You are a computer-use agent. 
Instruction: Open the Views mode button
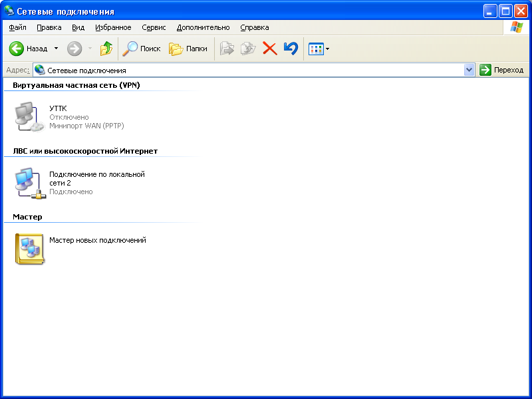(x=316, y=49)
